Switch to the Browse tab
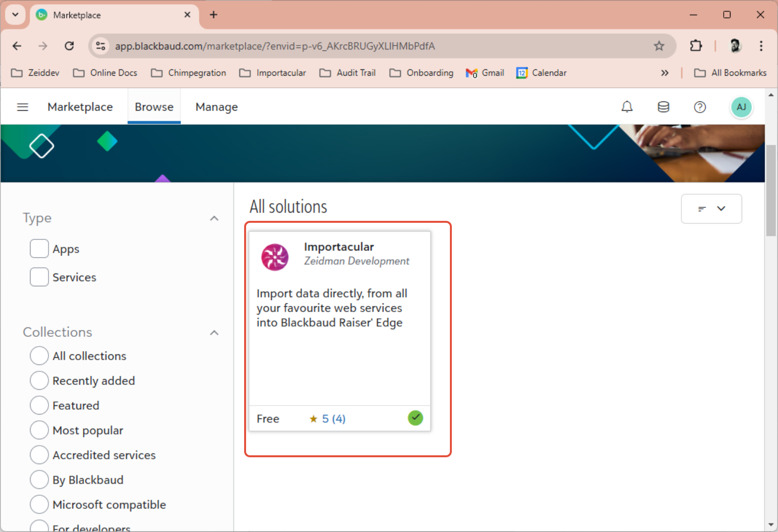The width and height of the screenshot is (778, 532). point(154,107)
